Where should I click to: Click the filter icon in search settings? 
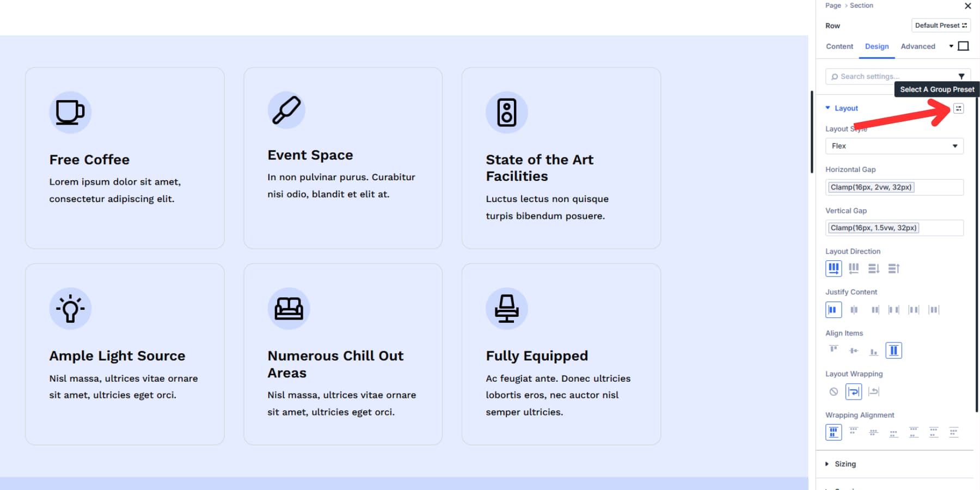pyautogui.click(x=961, y=77)
